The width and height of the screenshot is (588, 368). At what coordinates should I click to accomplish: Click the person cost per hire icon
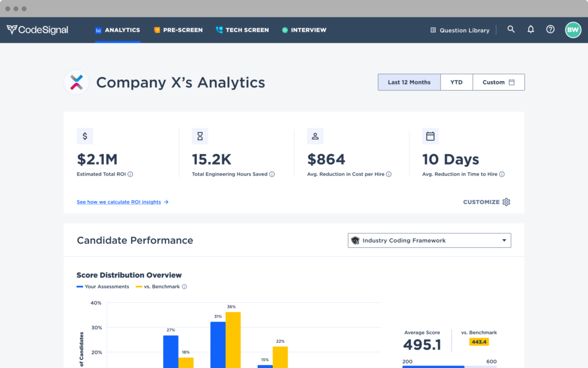pos(315,136)
